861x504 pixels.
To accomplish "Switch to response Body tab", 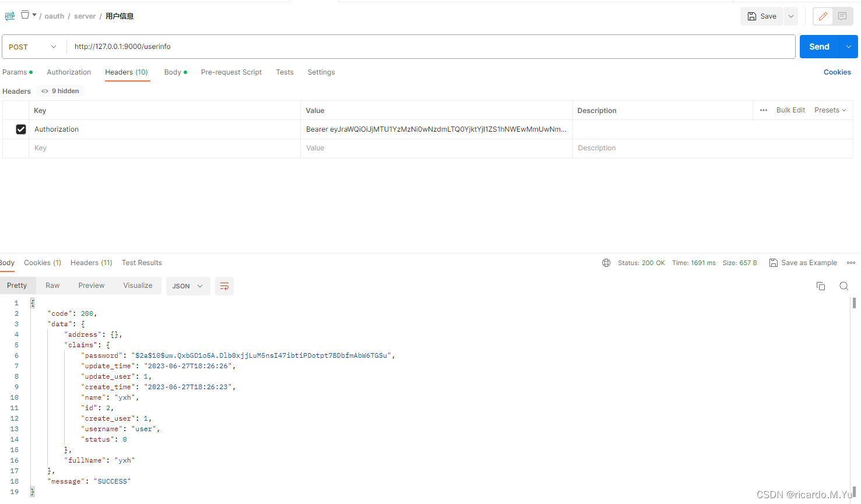I will tap(7, 263).
